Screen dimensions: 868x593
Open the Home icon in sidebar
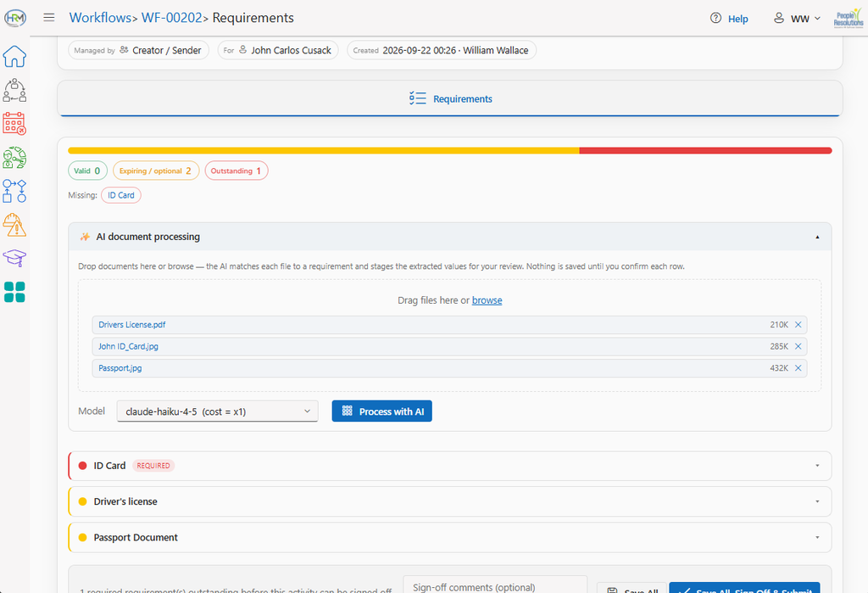tap(14, 57)
